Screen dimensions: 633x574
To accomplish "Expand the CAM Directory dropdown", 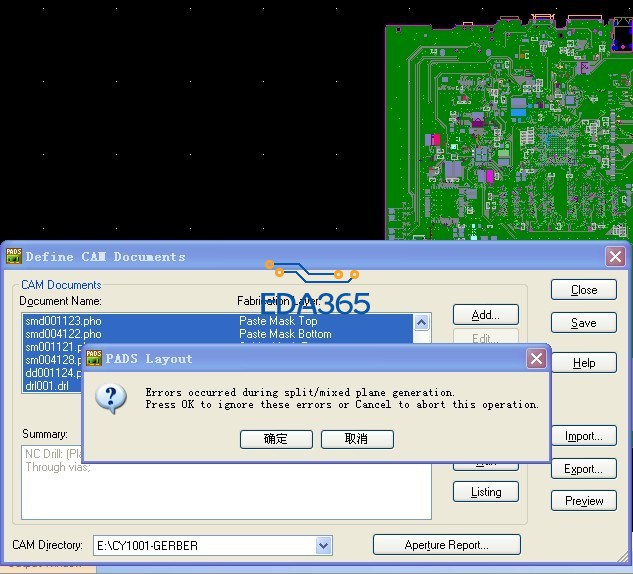I will click(323, 546).
